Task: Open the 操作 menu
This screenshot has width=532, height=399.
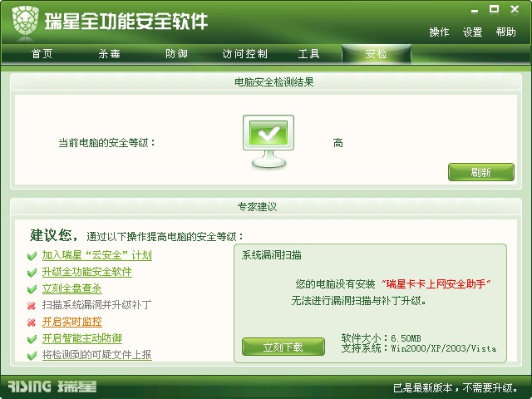Action: point(439,32)
